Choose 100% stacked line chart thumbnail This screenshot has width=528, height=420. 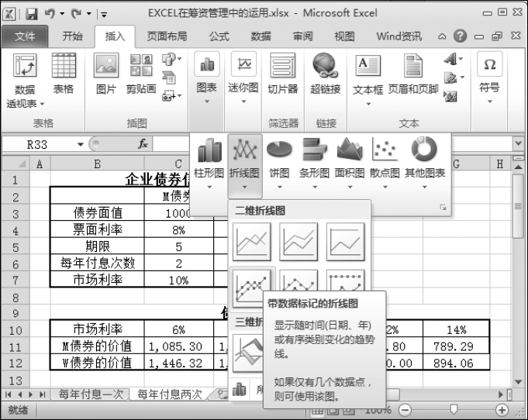pos(345,242)
